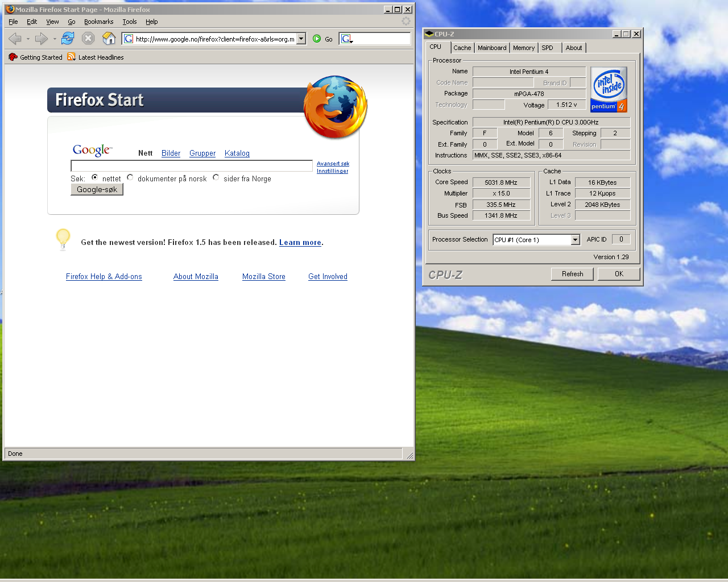Click the Firefox title bar icon
This screenshot has width=728, height=582.
click(10, 9)
